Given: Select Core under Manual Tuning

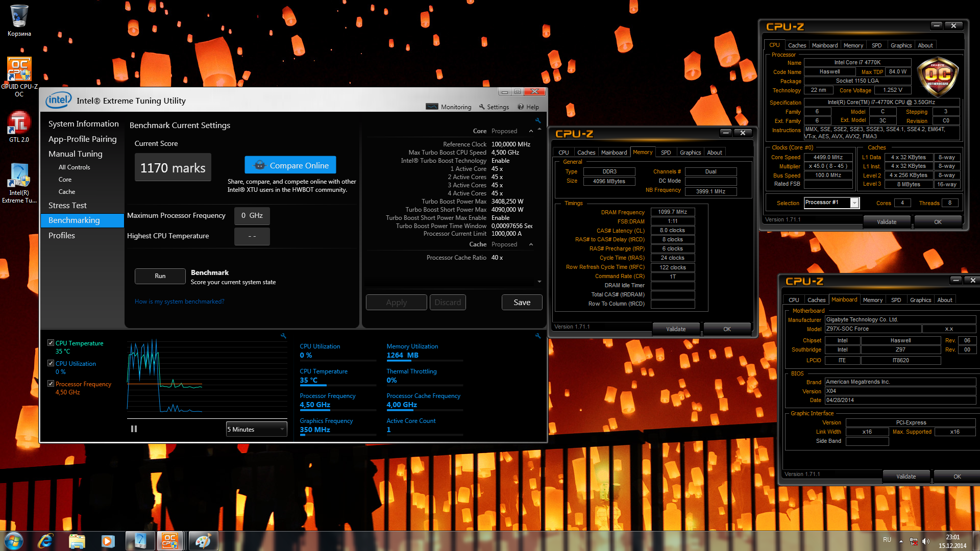Looking at the screenshot, I should click(65, 180).
